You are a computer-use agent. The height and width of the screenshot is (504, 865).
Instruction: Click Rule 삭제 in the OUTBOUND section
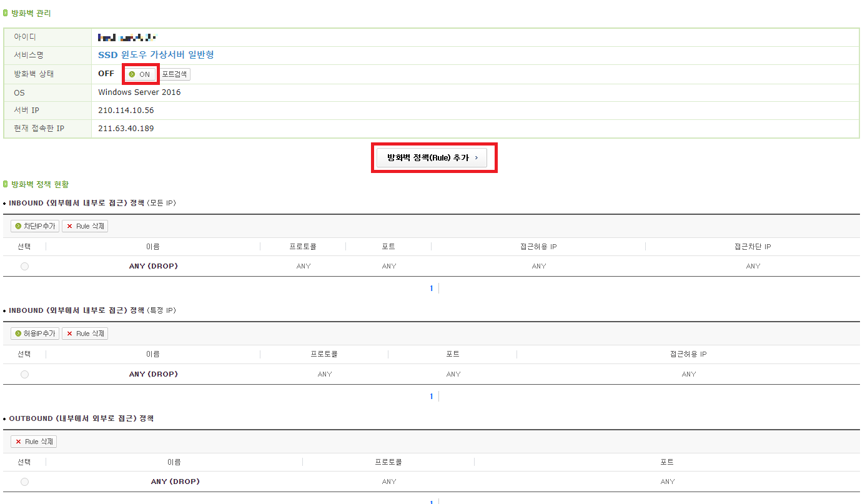[34, 442]
